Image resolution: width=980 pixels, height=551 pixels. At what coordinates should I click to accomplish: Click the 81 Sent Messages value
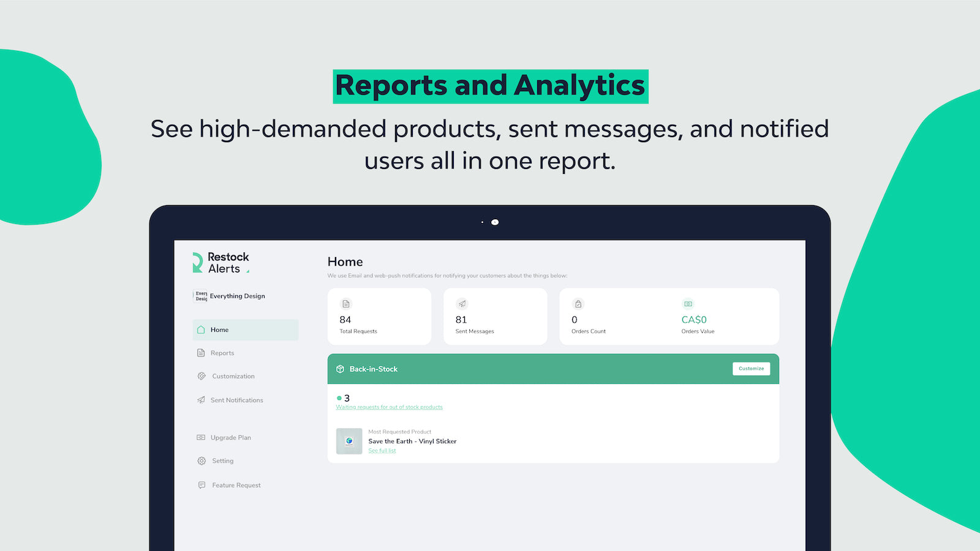pyautogui.click(x=461, y=320)
